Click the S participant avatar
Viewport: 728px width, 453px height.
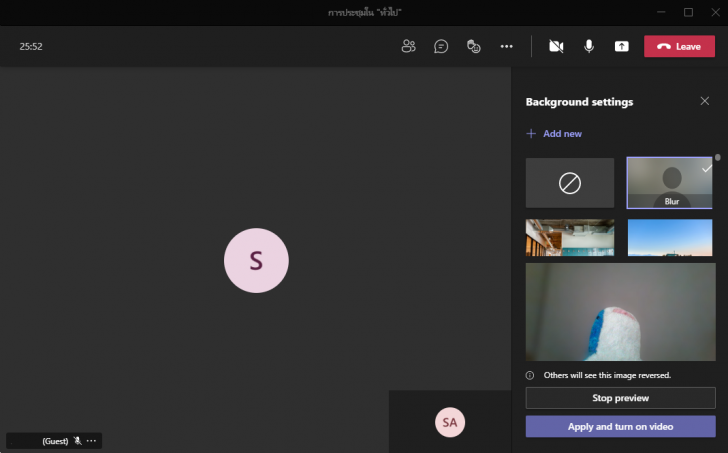click(x=256, y=260)
